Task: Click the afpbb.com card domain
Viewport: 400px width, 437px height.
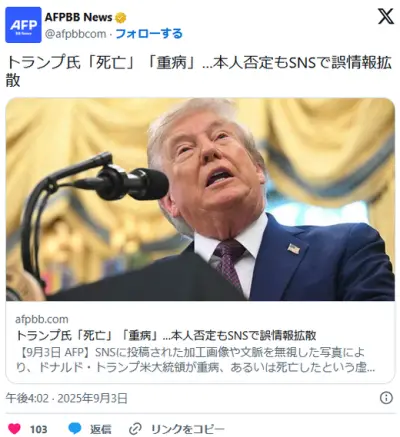Action: [42, 319]
